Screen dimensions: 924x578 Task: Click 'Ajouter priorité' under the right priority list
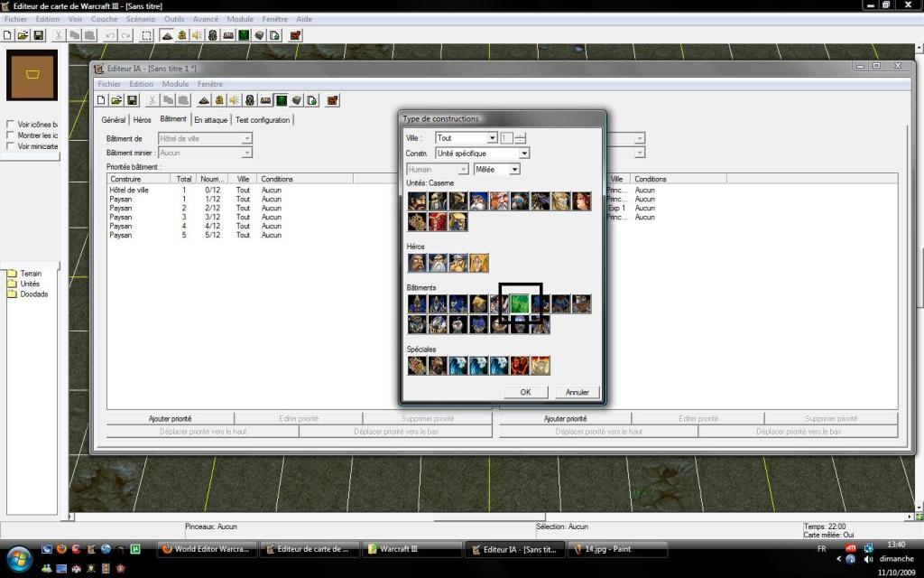pyautogui.click(x=565, y=419)
